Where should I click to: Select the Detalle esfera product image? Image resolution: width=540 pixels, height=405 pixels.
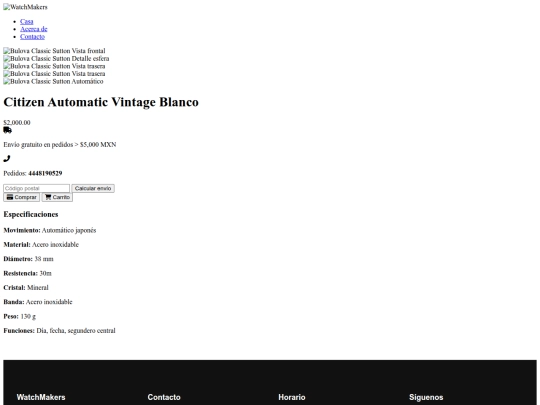56,59
